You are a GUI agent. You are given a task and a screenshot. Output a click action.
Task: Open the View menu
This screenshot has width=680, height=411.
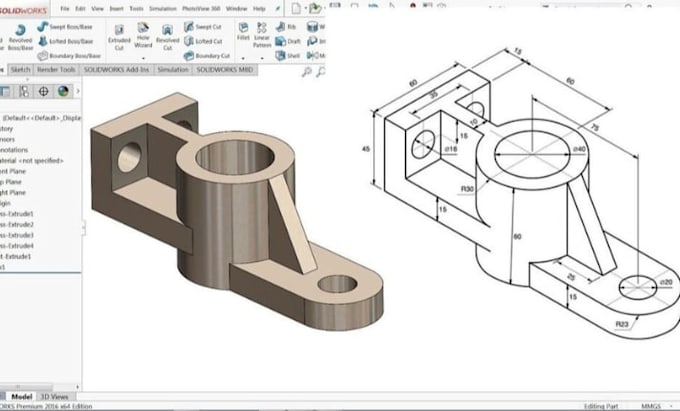pyautogui.click(x=98, y=9)
